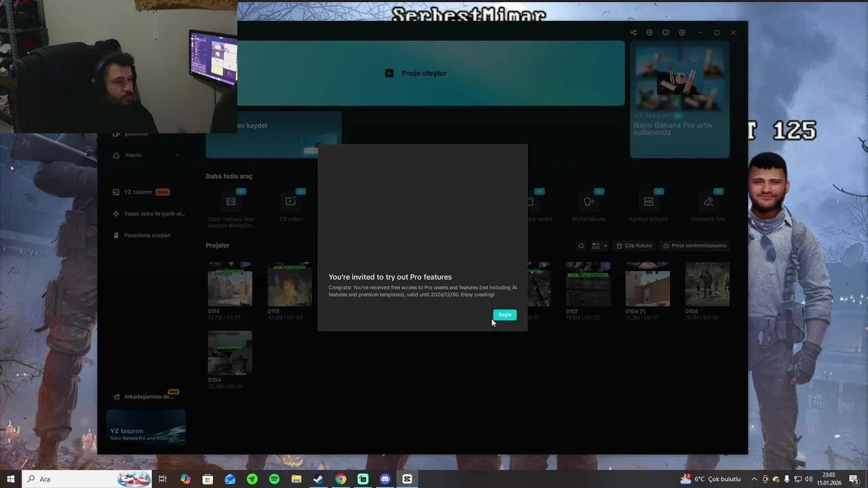Click the taskbar clock showing 23:03
Viewport: 868px width, 488px height.
point(829,479)
